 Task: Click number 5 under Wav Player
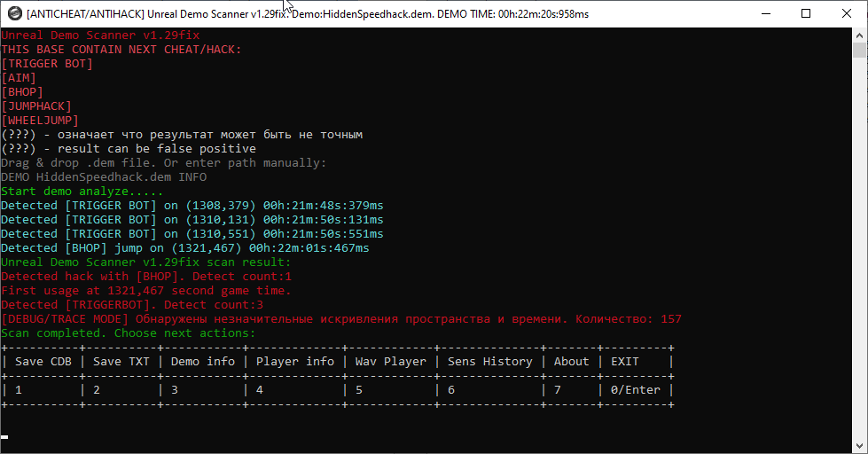point(359,390)
